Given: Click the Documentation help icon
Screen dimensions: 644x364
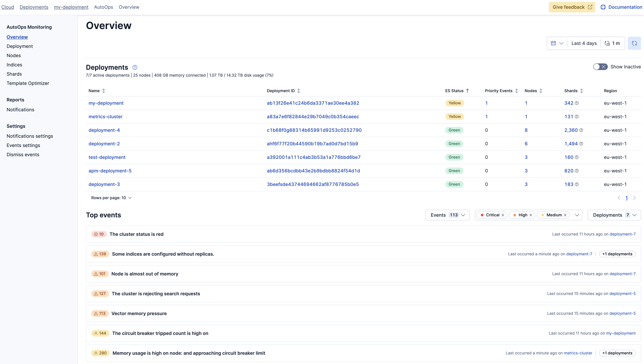Looking at the screenshot, I should (x=603, y=7).
